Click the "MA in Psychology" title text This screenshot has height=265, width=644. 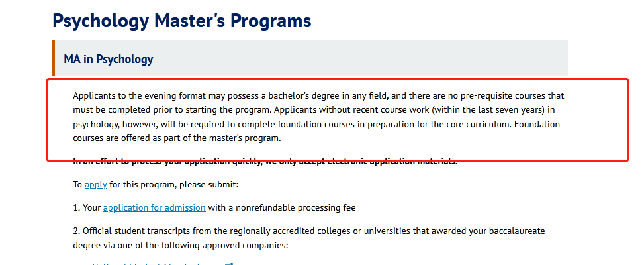click(x=109, y=59)
